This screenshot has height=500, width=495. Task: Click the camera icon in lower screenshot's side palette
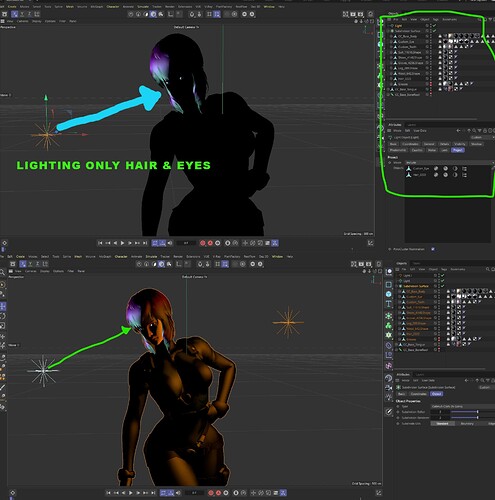389,388
